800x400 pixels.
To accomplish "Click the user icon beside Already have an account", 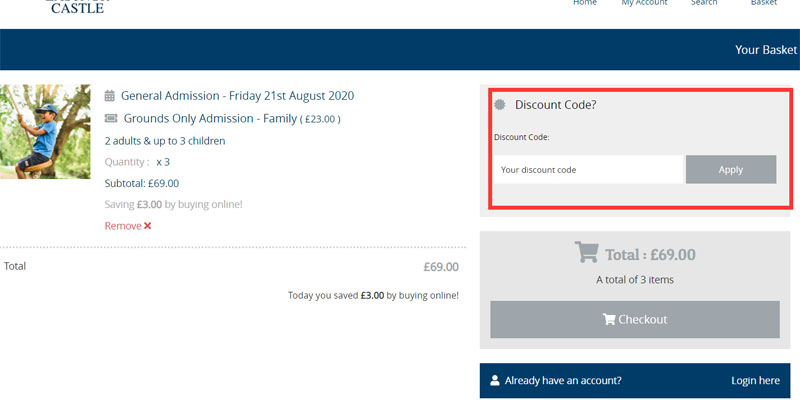I will tap(494, 380).
